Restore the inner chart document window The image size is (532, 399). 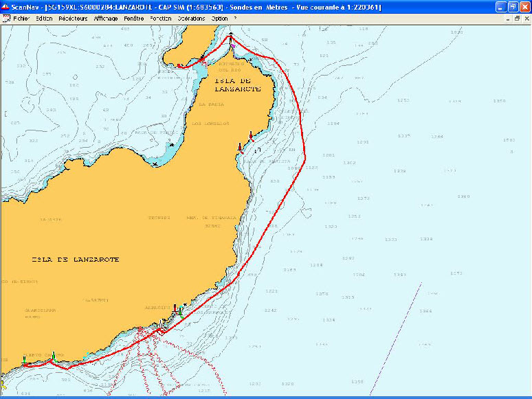(x=517, y=19)
